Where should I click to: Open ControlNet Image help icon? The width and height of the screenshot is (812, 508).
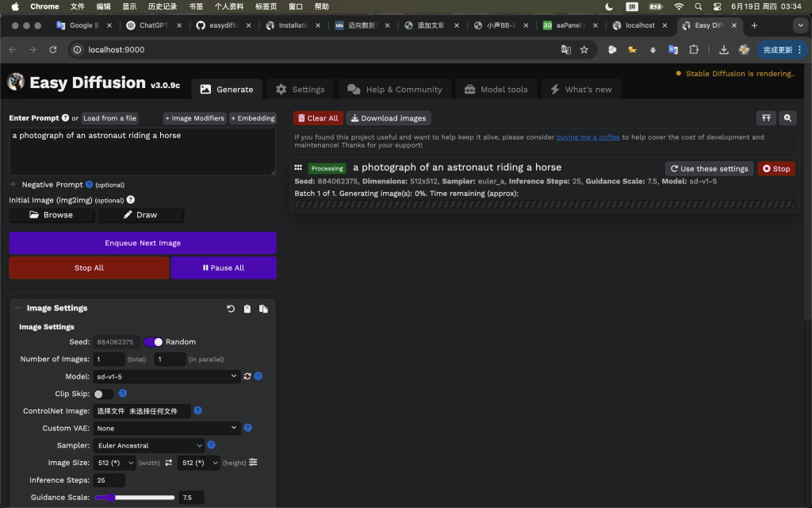click(197, 410)
